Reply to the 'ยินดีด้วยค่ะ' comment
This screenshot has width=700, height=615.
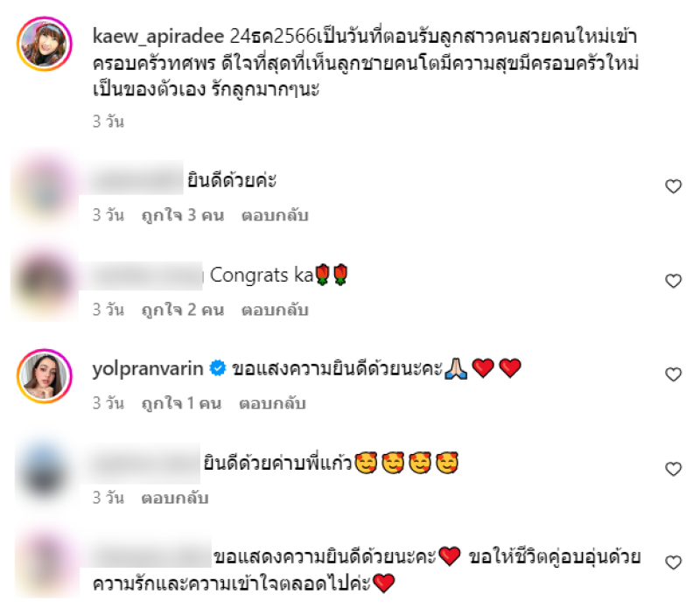(x=275, y=214)
